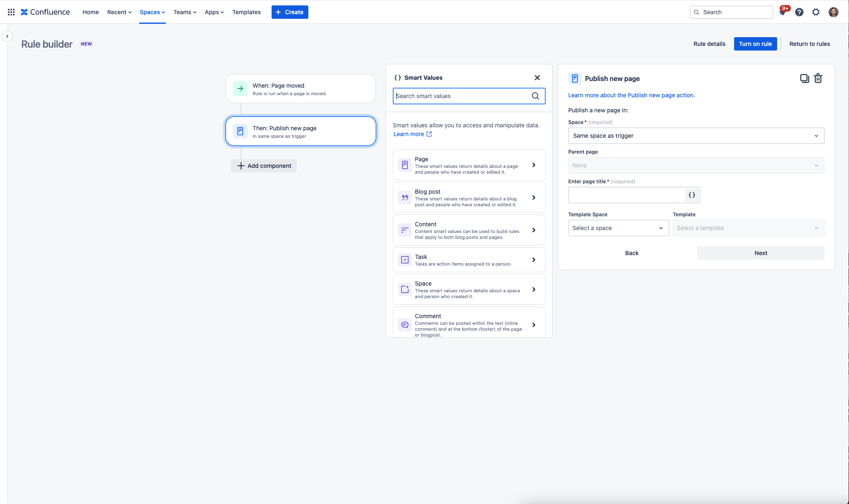
Task: Open the Atlassian apps grid icon
Action: click(x=11, y=12)
